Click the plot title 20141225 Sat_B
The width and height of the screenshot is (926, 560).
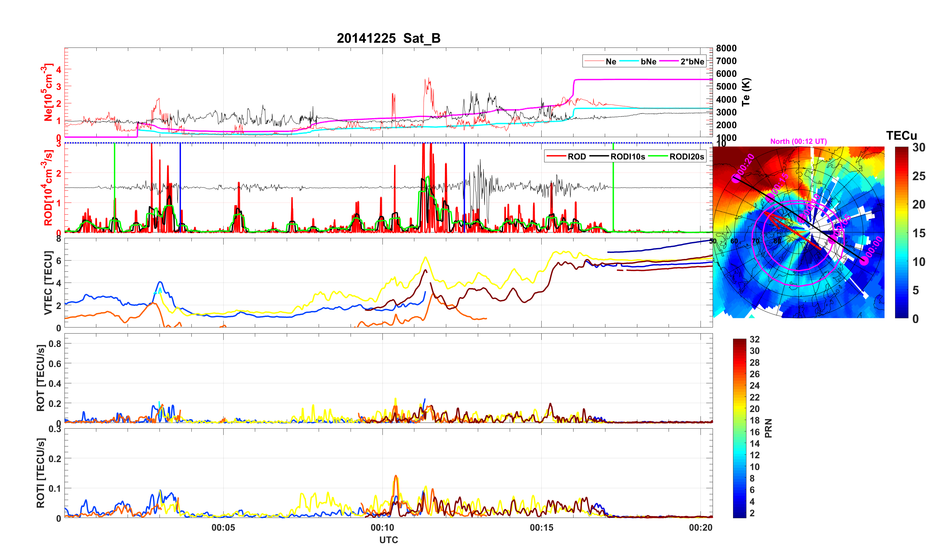388,38
